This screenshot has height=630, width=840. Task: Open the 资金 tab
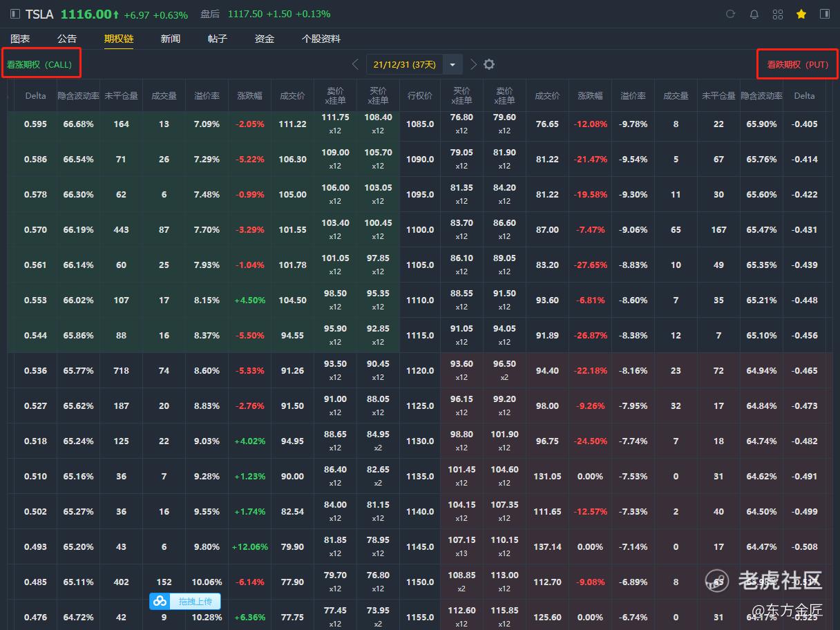(x=265, y=39)
